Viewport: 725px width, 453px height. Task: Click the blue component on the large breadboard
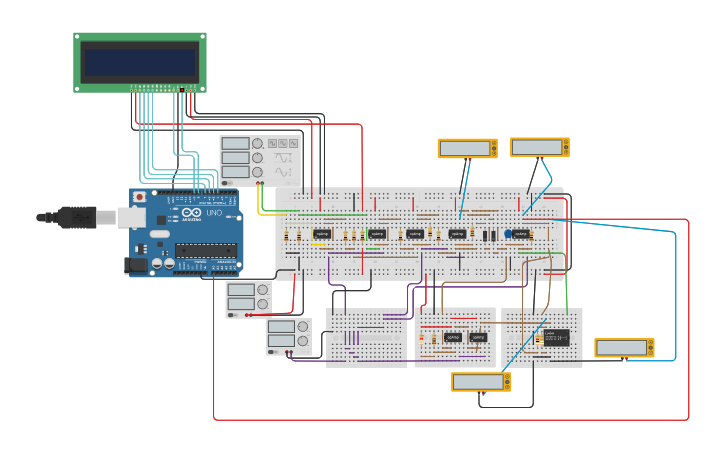tap(508, 234)
